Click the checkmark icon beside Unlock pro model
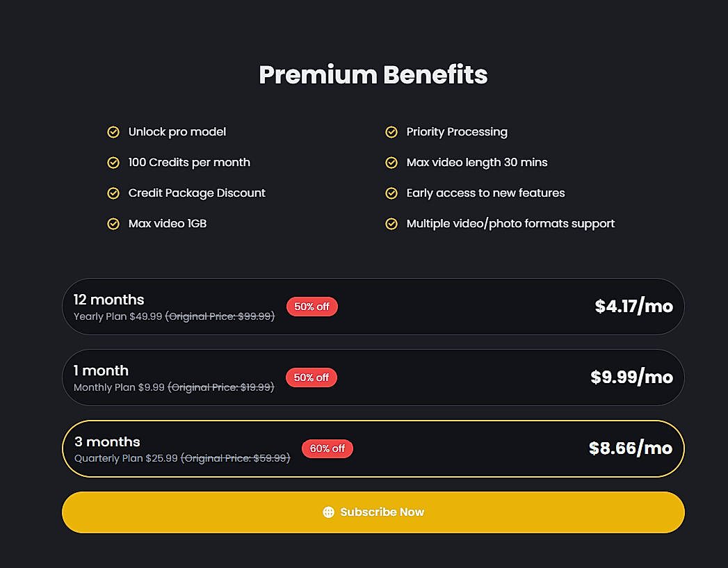The image size is (728, 568). pos(113,132)
